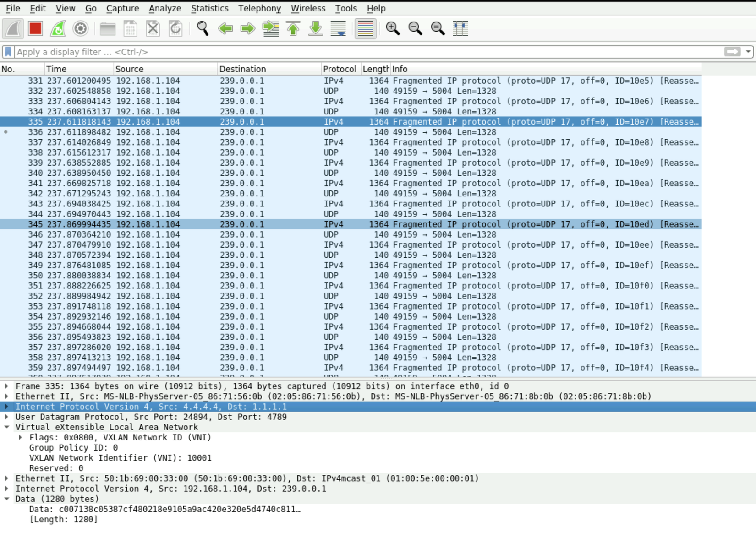Go back to previous packet arrow

pyautogui.click(x=225, y=28)
